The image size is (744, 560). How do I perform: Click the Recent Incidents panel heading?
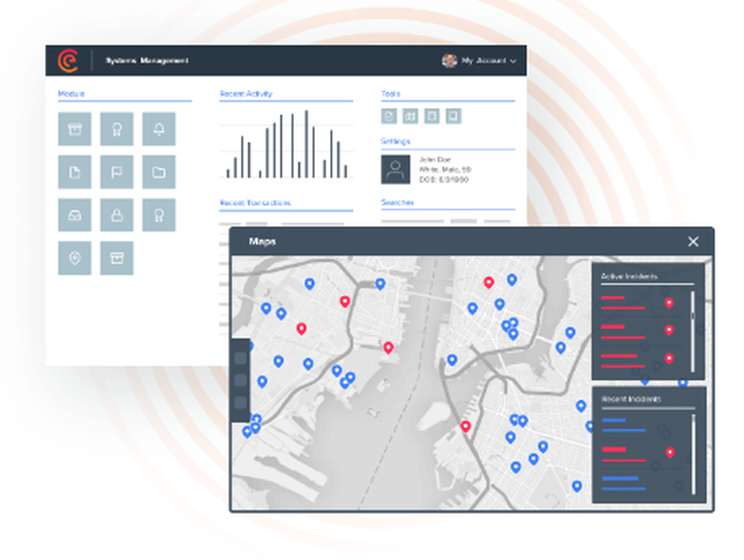pyautogui.click(x=631, y=399)
